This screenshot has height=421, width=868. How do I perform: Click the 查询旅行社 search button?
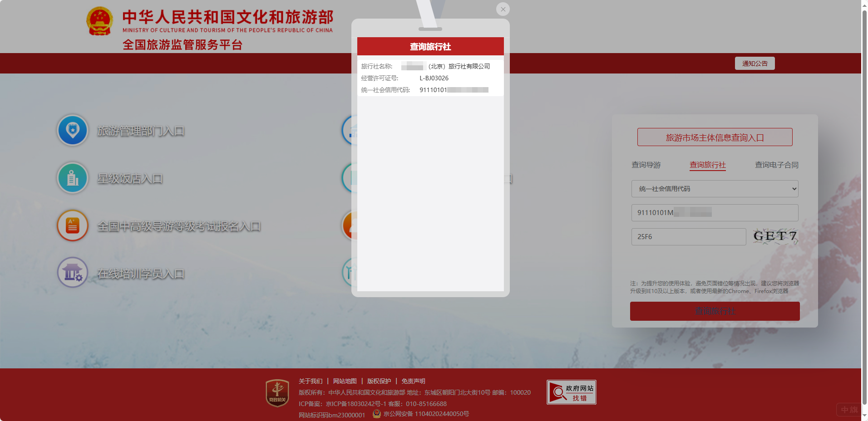click(x=714, y=311)
